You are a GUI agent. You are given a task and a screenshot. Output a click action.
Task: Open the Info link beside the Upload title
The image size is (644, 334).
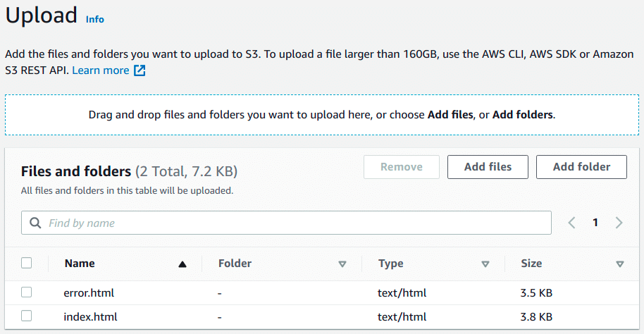pos(94,19)
